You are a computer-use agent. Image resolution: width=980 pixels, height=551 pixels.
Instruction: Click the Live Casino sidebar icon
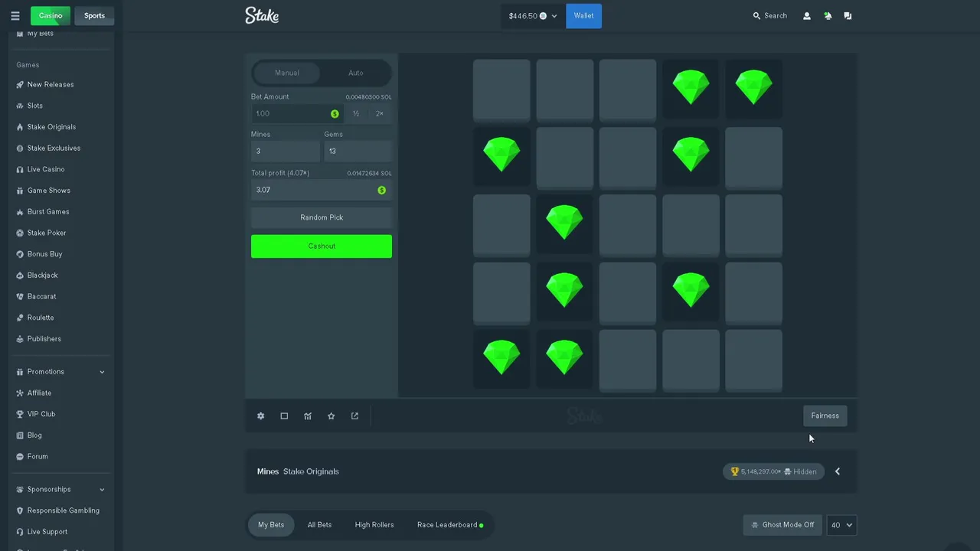pos(20,169)
